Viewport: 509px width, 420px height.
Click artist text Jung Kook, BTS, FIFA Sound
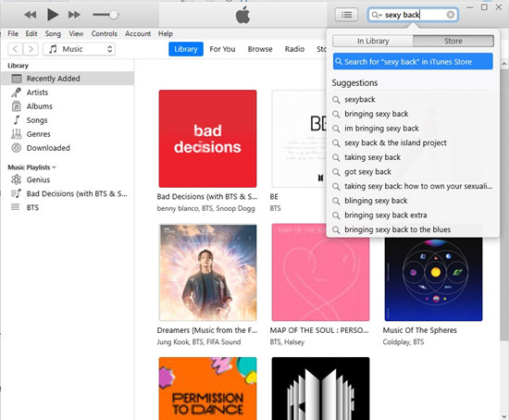tap(199, 342)
